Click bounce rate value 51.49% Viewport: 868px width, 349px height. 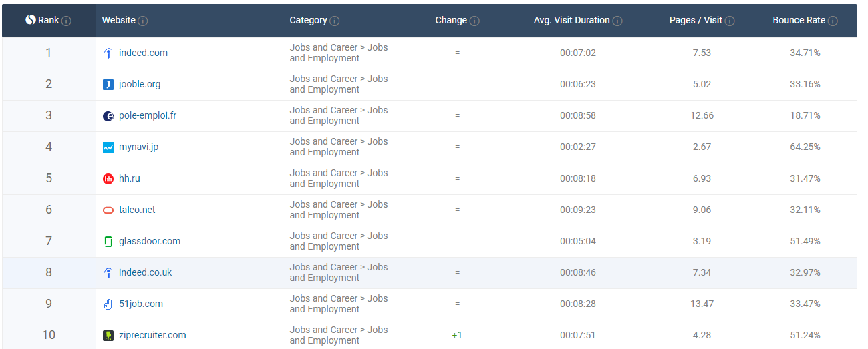coord(805,241)
